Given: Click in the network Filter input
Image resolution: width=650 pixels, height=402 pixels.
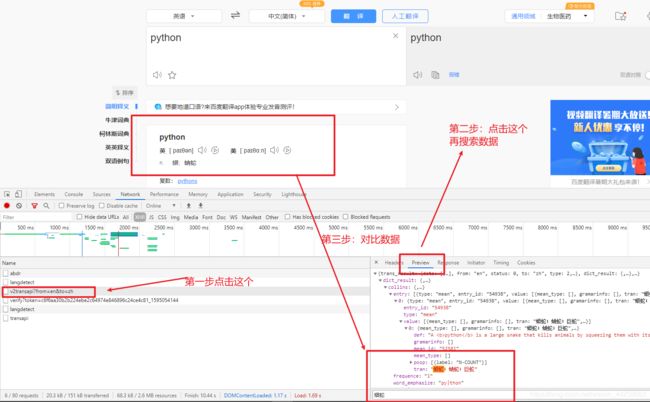Looking at the screenshot, I should click(36, 217).
